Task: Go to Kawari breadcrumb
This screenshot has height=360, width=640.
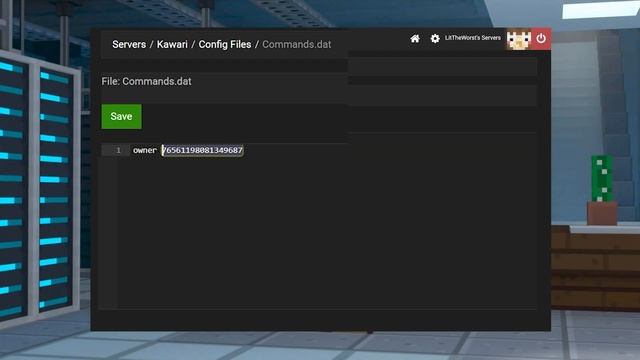Action: point(172,44)
